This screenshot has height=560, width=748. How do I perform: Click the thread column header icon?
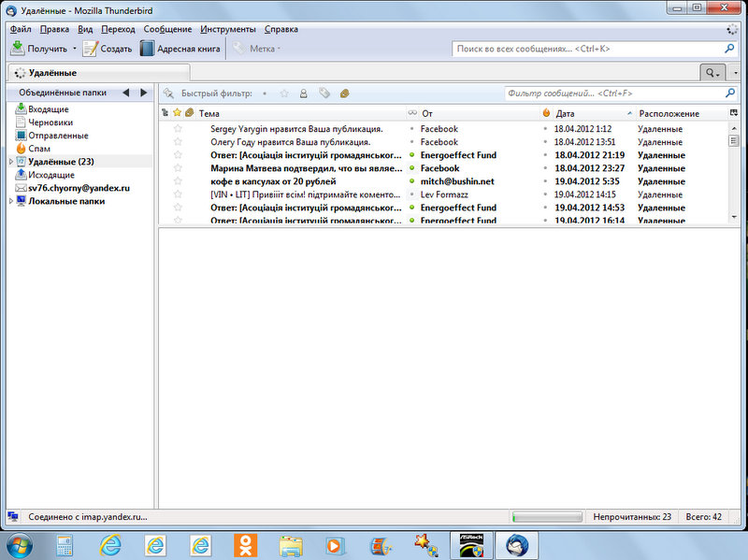165,113
